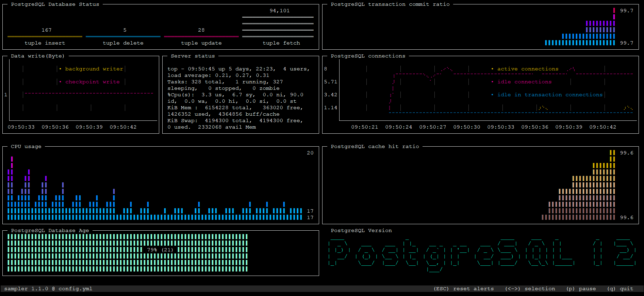The height and width of the screenshot is (296, 644).
Task: Select the idle in transaction connections legend
Action: click(547, 95)
